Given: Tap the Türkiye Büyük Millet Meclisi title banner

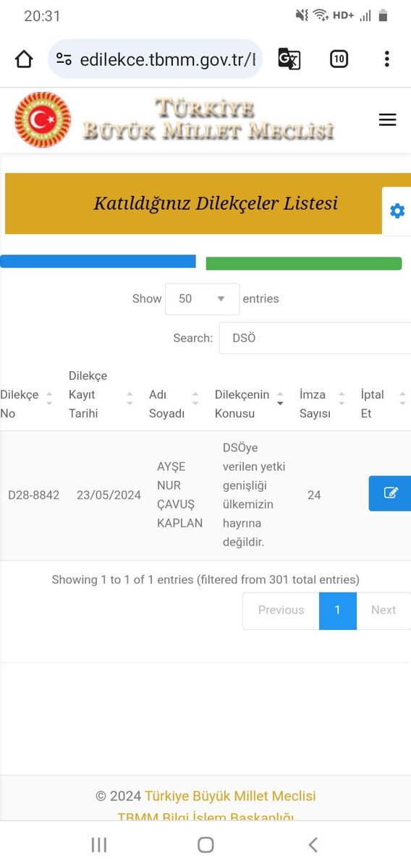Looking at the screenshot, I should [x=209, y=120].
